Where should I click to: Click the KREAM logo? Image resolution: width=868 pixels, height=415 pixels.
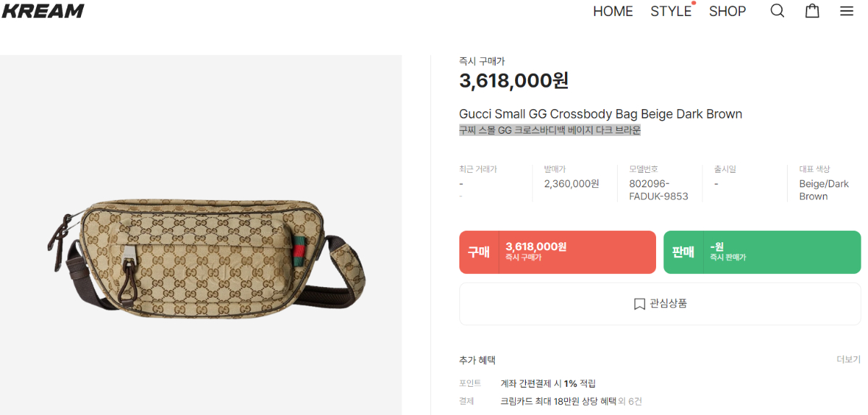click(43, 11)
